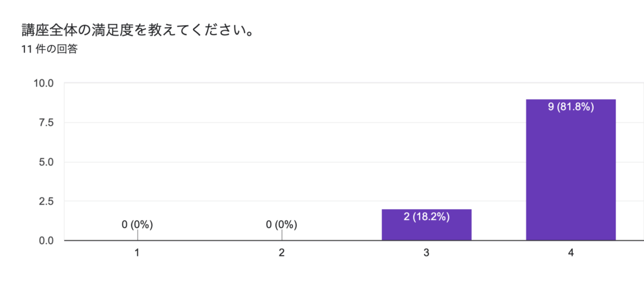Click the "0 (0%)" label above rating 1
This screenshot has height=306, width=644.
[x=138, y=224]
